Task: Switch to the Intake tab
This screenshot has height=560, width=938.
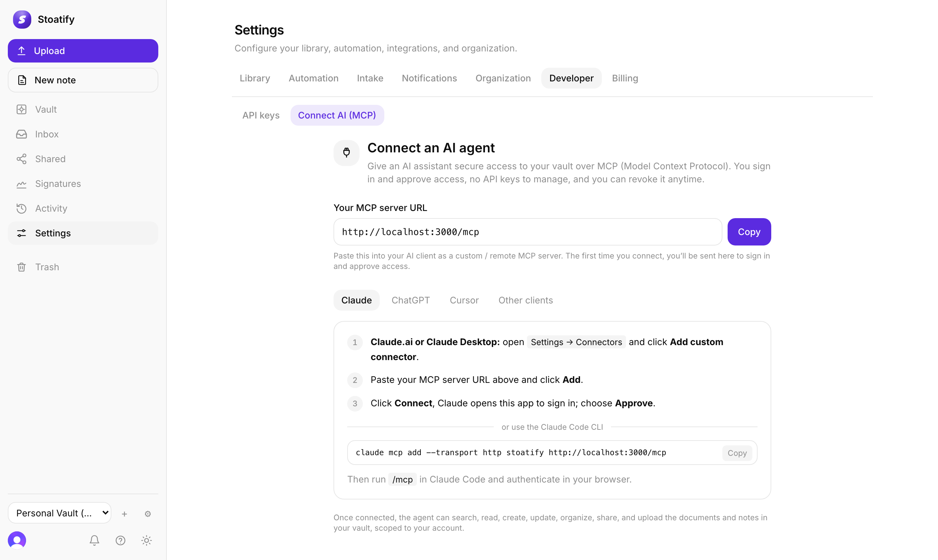Action: [370, 78]
